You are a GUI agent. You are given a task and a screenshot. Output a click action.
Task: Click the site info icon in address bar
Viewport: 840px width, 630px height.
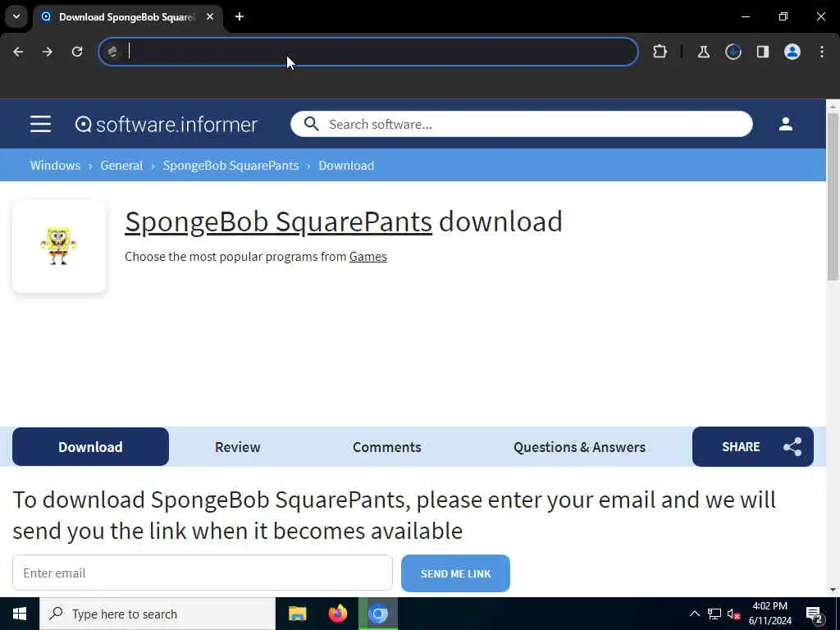click(x=112, y=52)
